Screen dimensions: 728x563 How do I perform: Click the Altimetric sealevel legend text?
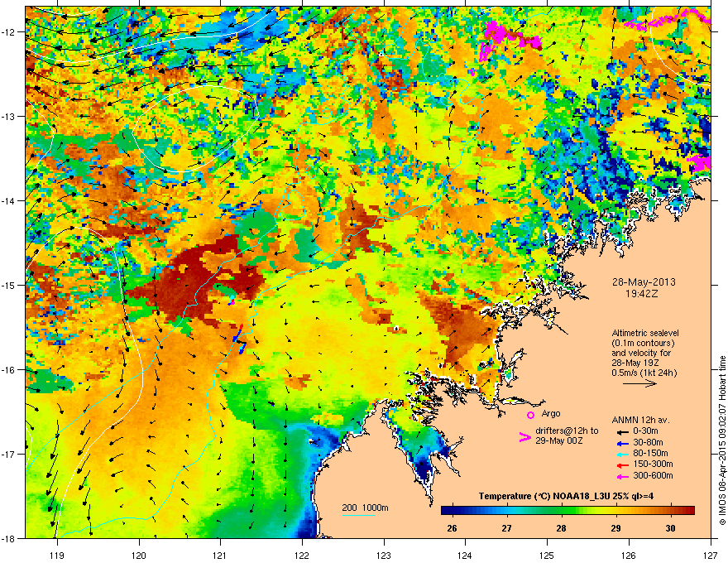point(645,333)
